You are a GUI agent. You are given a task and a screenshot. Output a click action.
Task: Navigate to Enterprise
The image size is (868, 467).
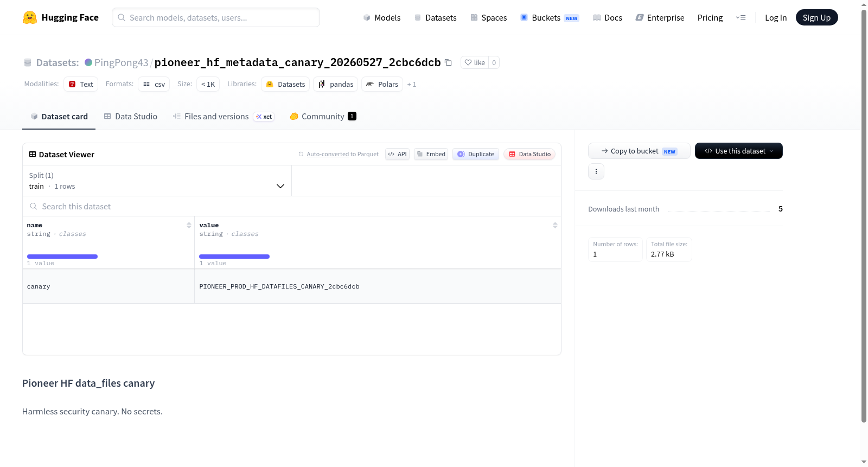click(660, 17)
